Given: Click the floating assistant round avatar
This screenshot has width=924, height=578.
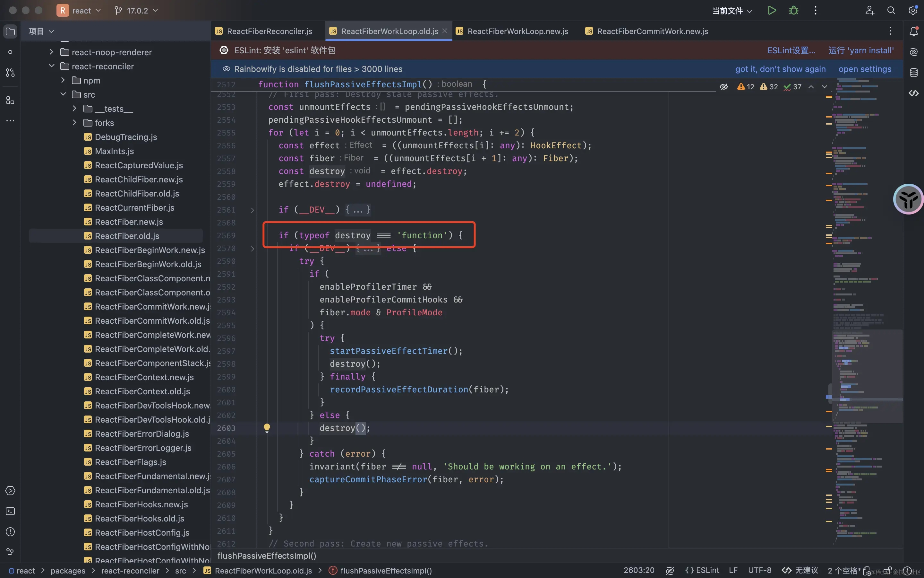Looking at the screenshot, I should (908, 199).
